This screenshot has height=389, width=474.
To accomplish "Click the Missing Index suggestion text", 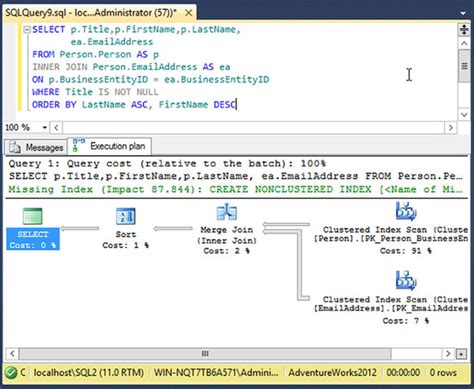I will click(235, 189).
